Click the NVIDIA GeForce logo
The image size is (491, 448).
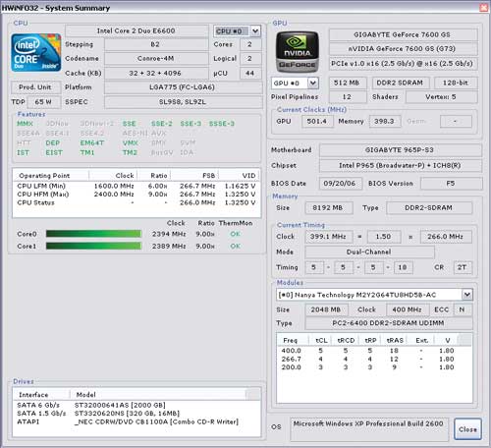[x=297, y=52]
